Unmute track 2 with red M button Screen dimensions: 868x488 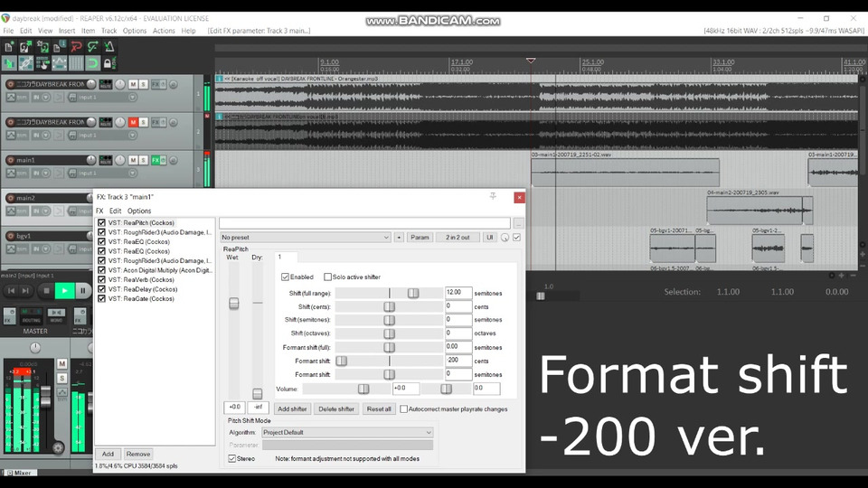133,122
